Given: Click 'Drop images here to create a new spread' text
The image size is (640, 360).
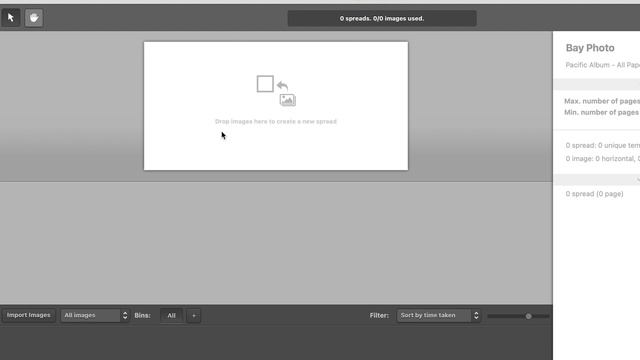Looking at the screenshot, I should [x=276, y=122].
